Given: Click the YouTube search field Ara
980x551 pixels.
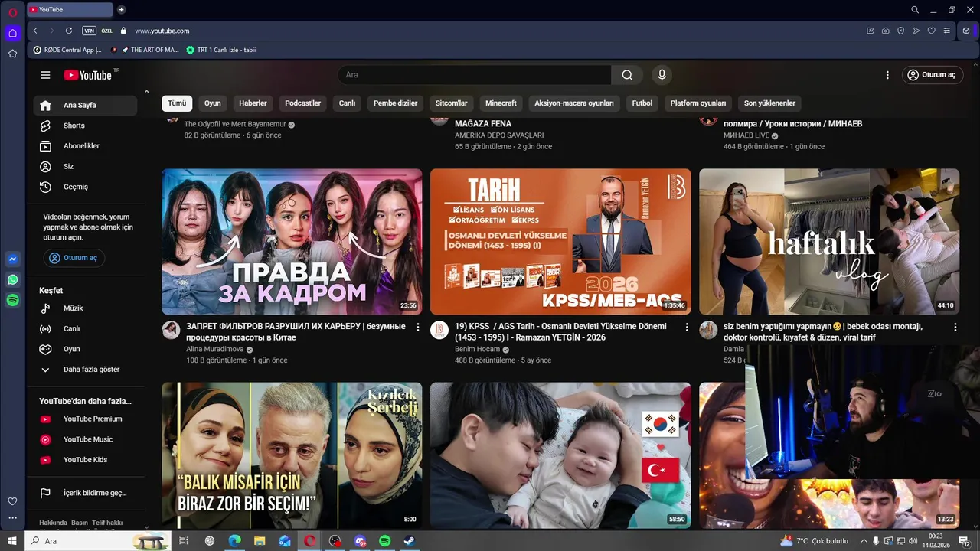Looking at the screenshot, I should coord(474,75).
